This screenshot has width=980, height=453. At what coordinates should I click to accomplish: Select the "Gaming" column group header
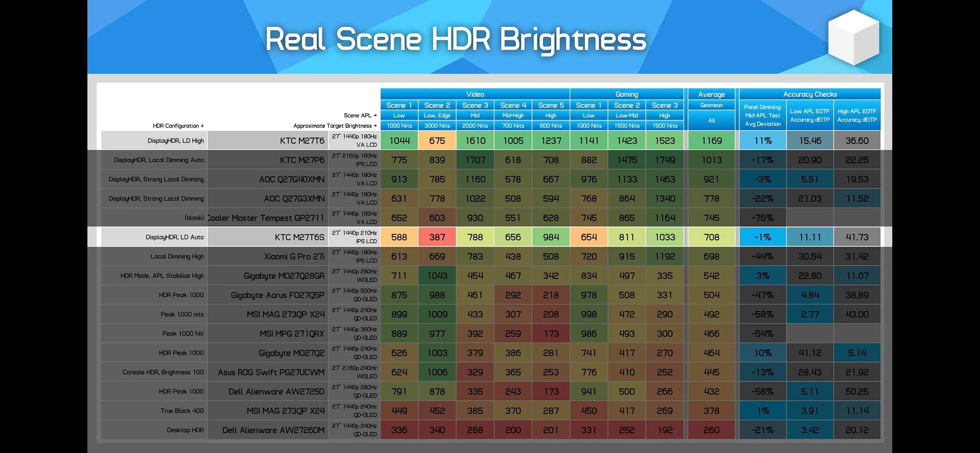point(626,94)
